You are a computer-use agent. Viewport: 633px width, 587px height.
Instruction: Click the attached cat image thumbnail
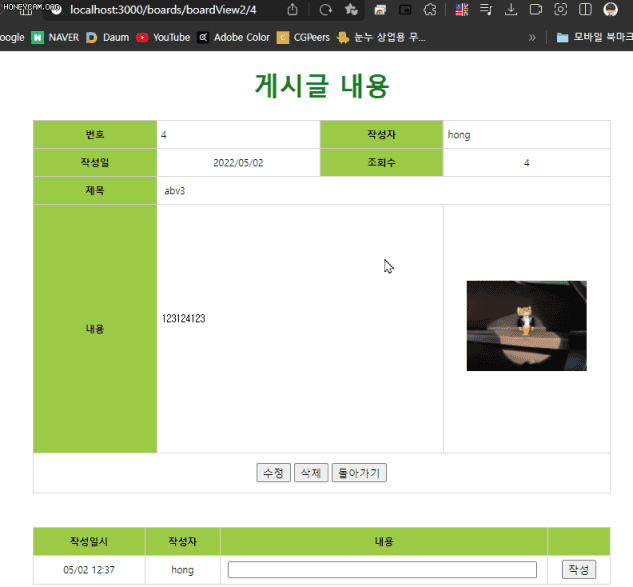526,326
